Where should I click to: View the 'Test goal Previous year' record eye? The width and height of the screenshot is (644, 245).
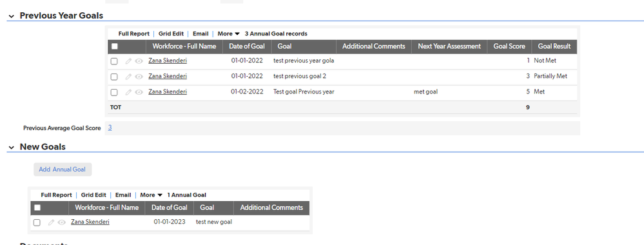[x=139, y=92]
